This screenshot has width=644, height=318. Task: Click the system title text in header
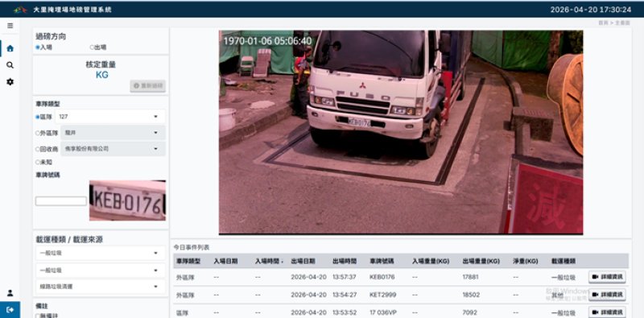(72, 10)
